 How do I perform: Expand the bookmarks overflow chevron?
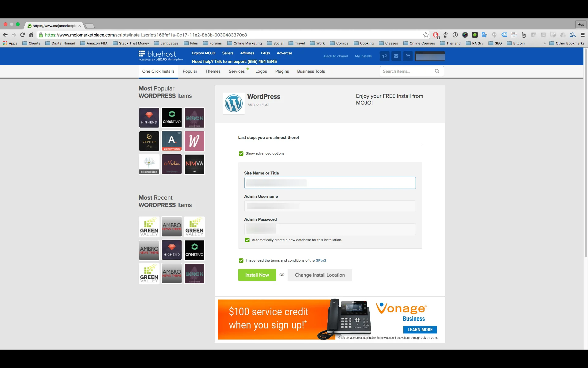coord(544,43)
